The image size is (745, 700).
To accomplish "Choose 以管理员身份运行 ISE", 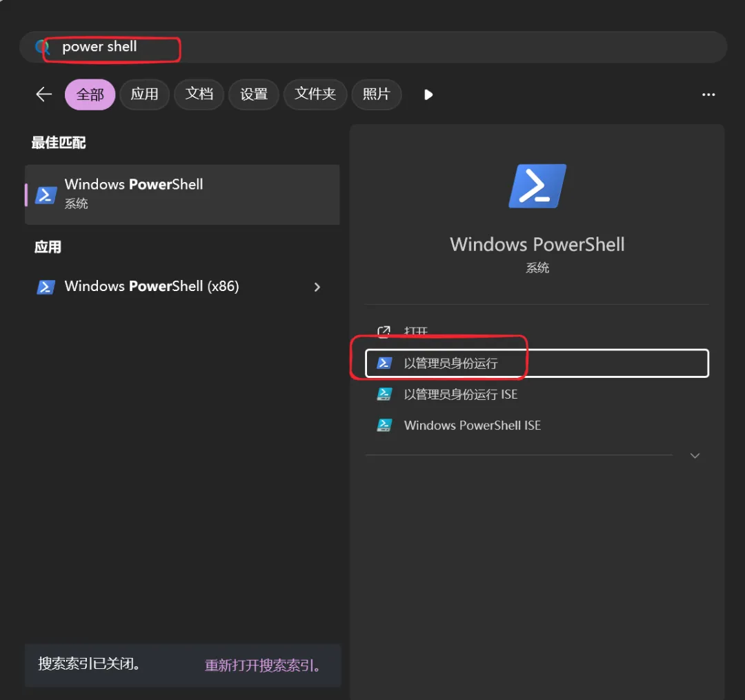I will click(537, 394).
